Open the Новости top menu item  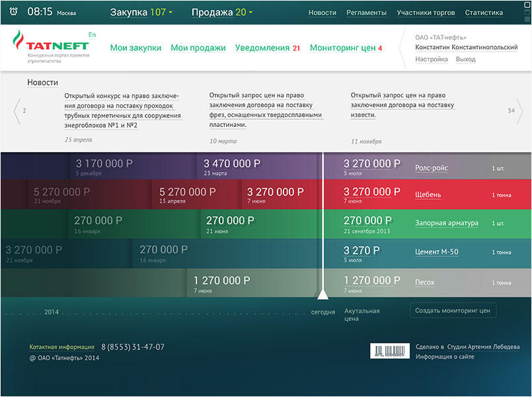point(322,13)
